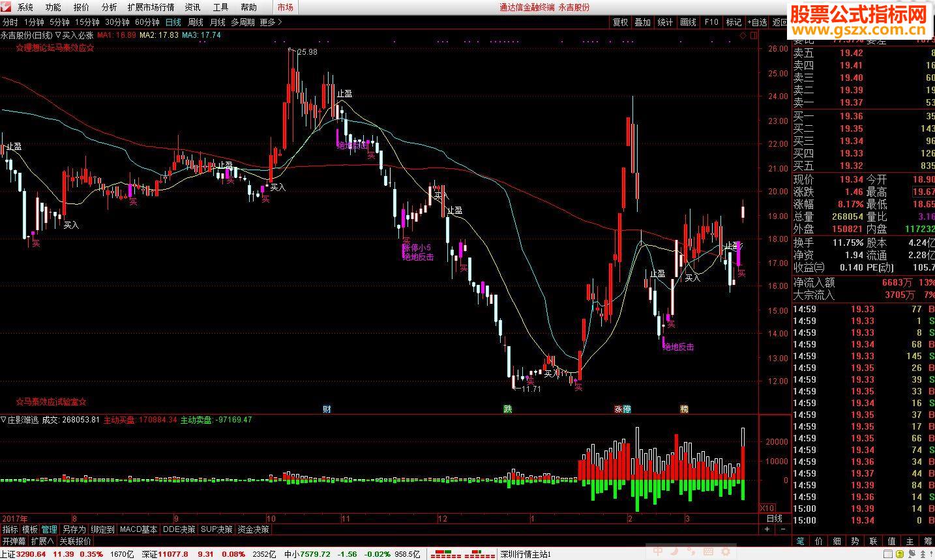The height and width of the screenshot is (560, 935).
Task: Click the 中 input-method language icon
Action: coord(659,552)
